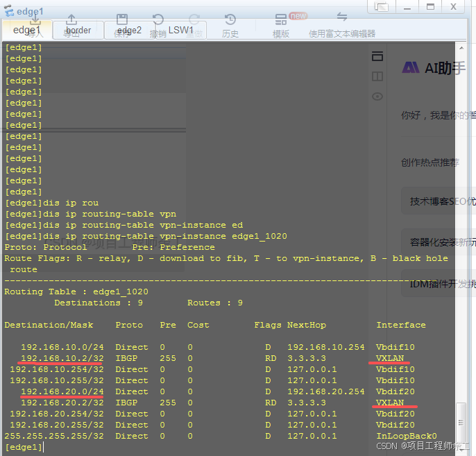Click the 'Routes : 9' text

click(215, 303)
